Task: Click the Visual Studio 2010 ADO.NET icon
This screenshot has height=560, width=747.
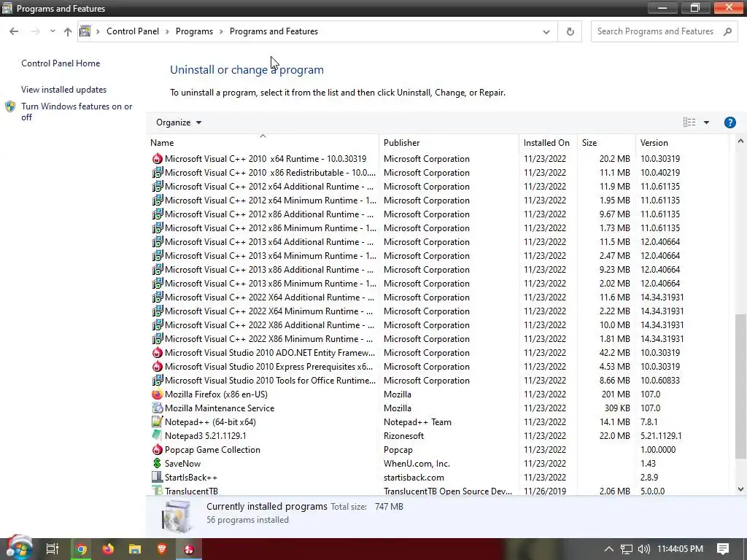Action: pos(157,353)
